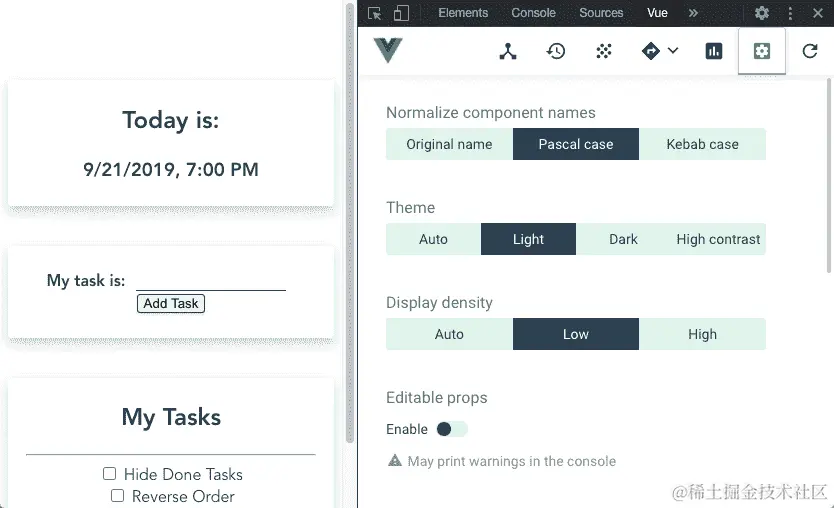Click May print warnings in the console text
Image resolution: width=834 pixels, height=508 pixels.
point(512,461)
